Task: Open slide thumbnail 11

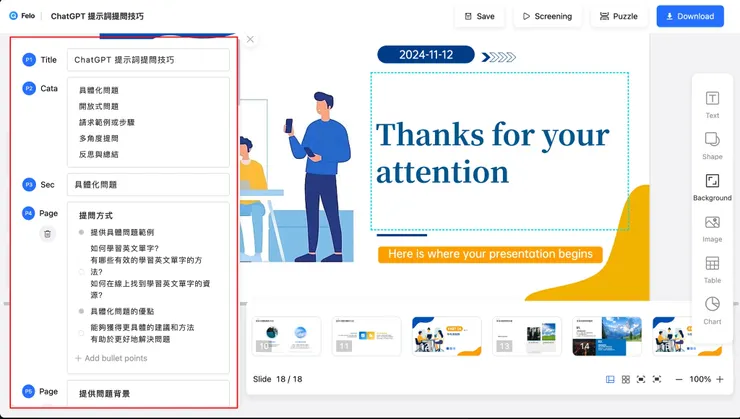Action: tap(367, 336)
